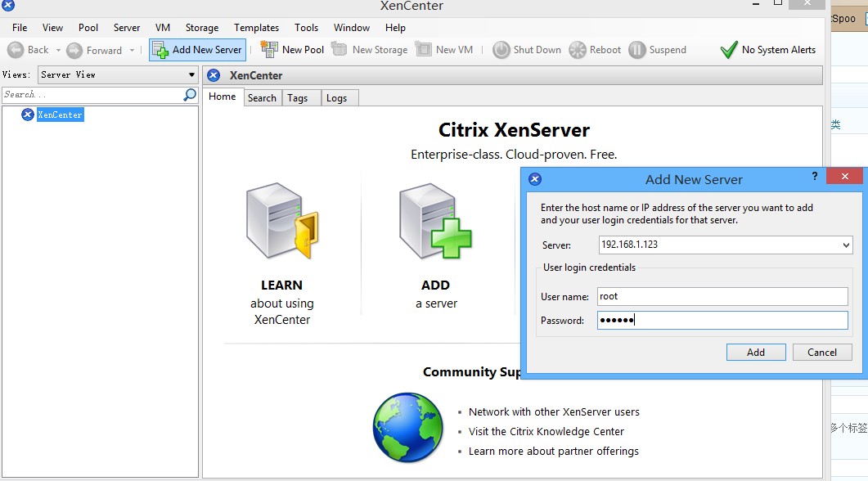Click the New Storage toolbar icon
This screenshot has height=481, width=868.
[339, 49]
